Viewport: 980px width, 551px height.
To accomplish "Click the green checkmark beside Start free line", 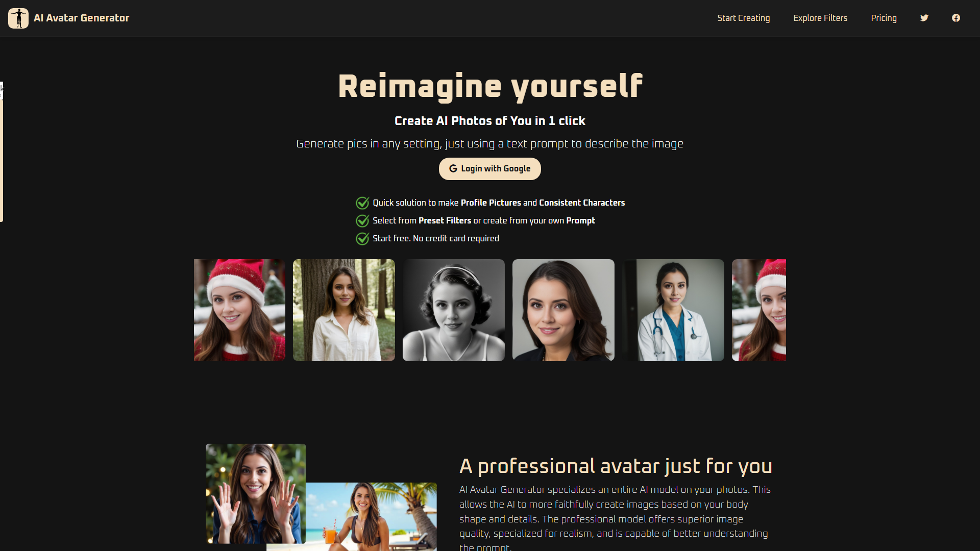I will pyautogui.click(x=362, y=239).
